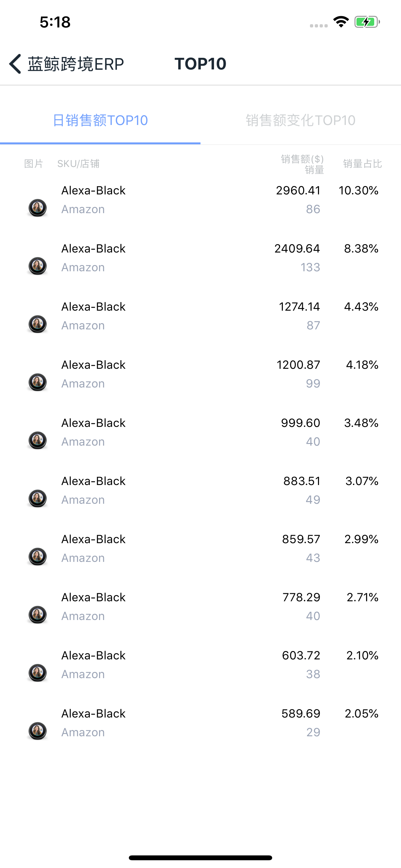Viewport: 401px width, 868px height.
Task: Click the 销量占比 column header
Action: tap(362, 164)
